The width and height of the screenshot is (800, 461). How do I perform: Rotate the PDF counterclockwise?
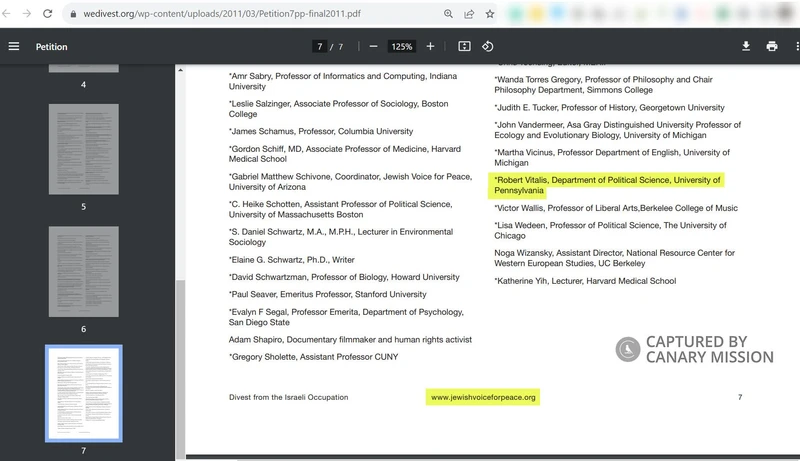(x=488, y=47)
